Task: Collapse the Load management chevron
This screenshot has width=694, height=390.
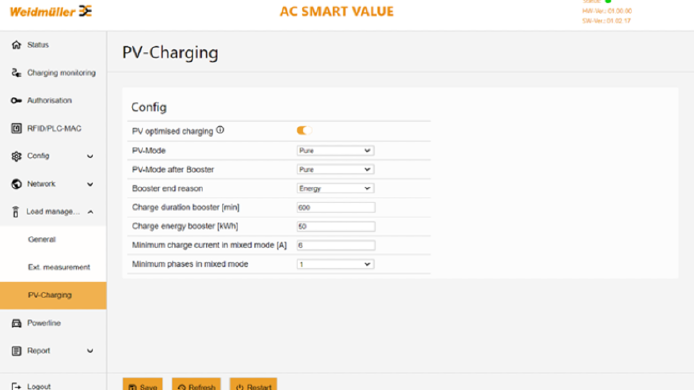Action: pyautogui.click(x=90, y=212)
